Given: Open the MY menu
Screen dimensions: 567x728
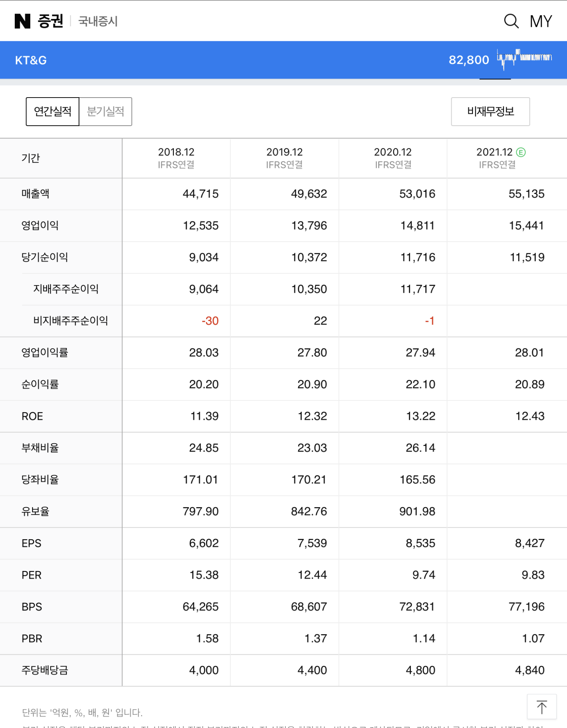Looking at the screenshot, I should [541, 22].
